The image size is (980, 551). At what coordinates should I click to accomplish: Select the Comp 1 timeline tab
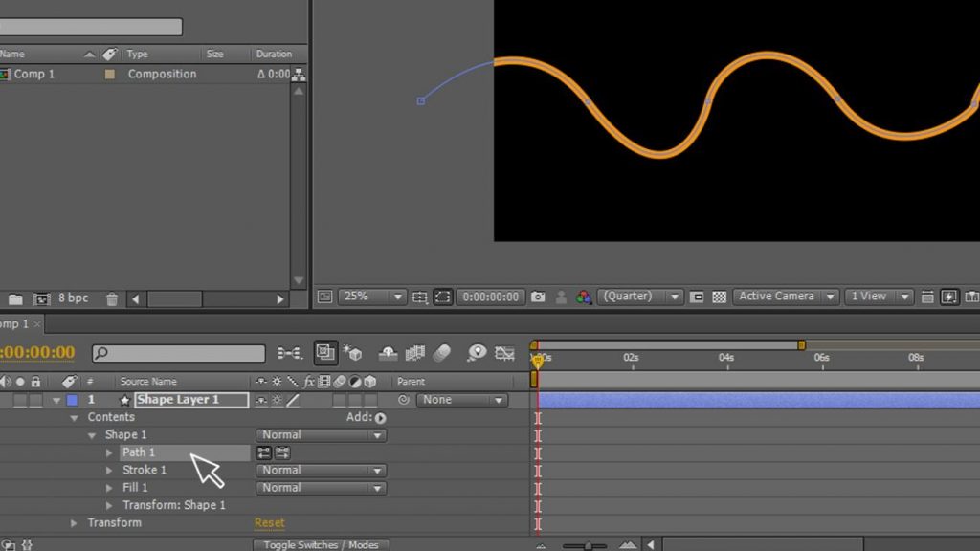point(14,324)
